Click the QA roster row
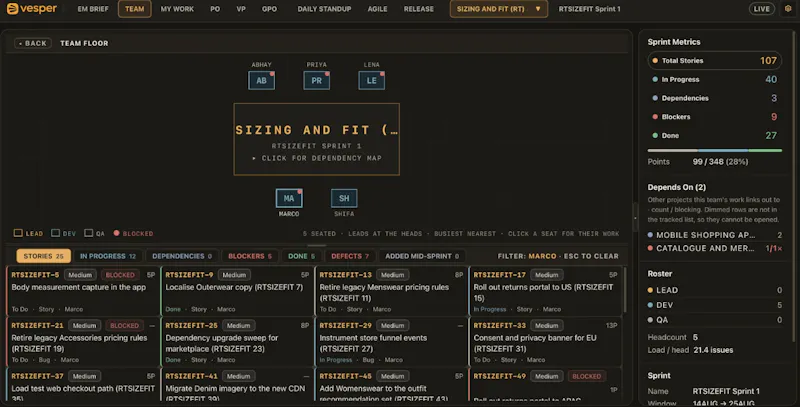 (x=714, y=320)
